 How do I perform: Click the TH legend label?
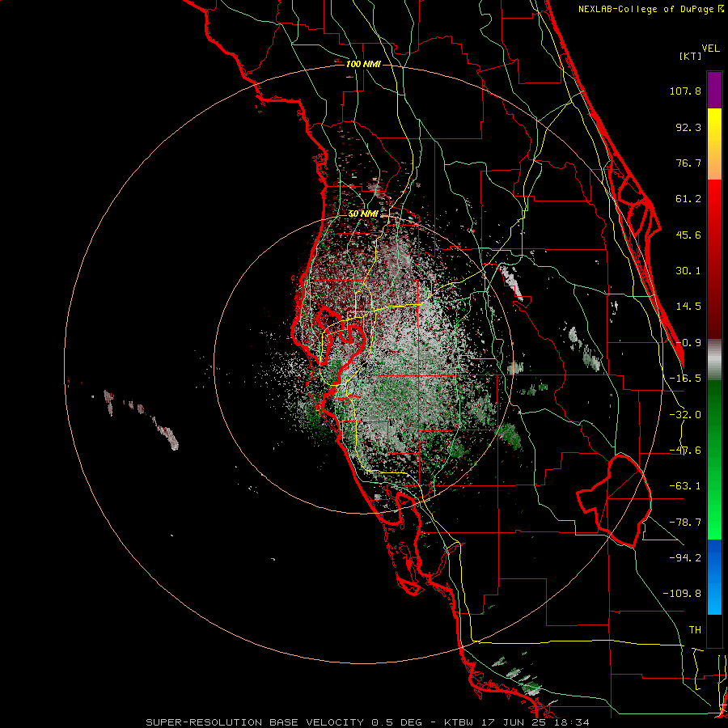tap(695, 630)
